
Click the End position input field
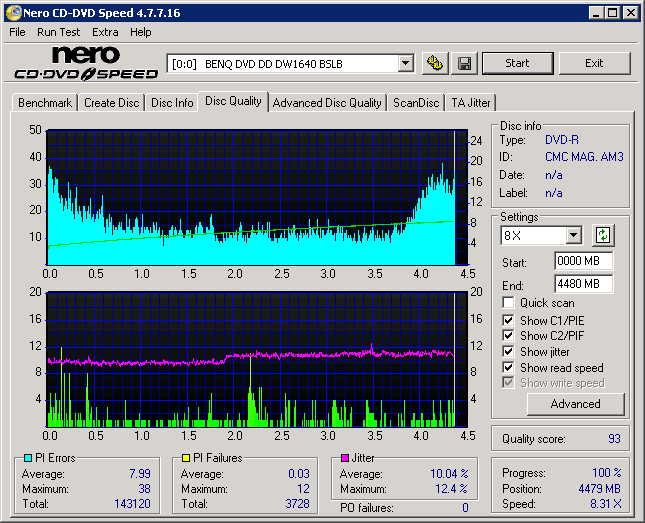tap(583, 284)
